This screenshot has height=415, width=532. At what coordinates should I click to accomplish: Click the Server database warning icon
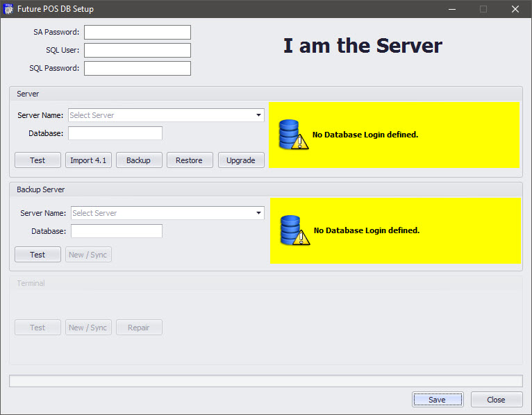click(x=292, y=135)
